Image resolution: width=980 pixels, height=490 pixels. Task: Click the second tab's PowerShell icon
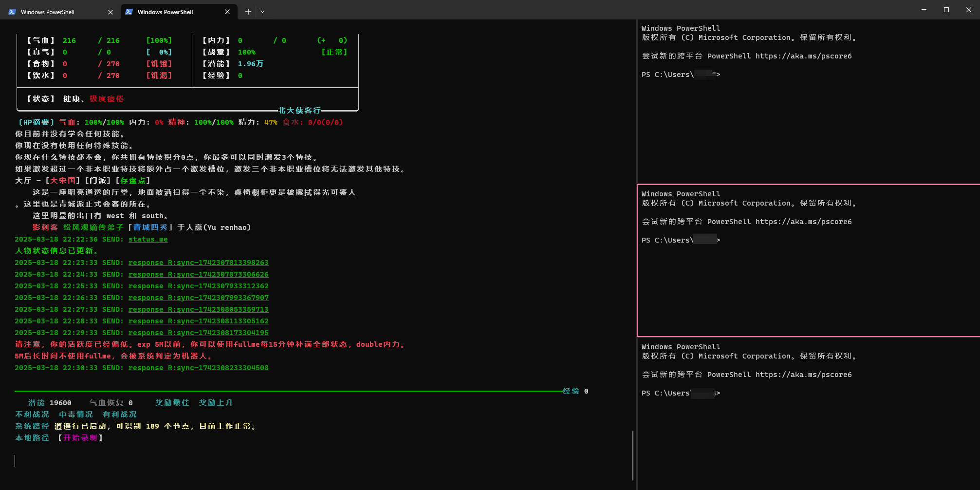pyautogui.click(x=129, y=12)
